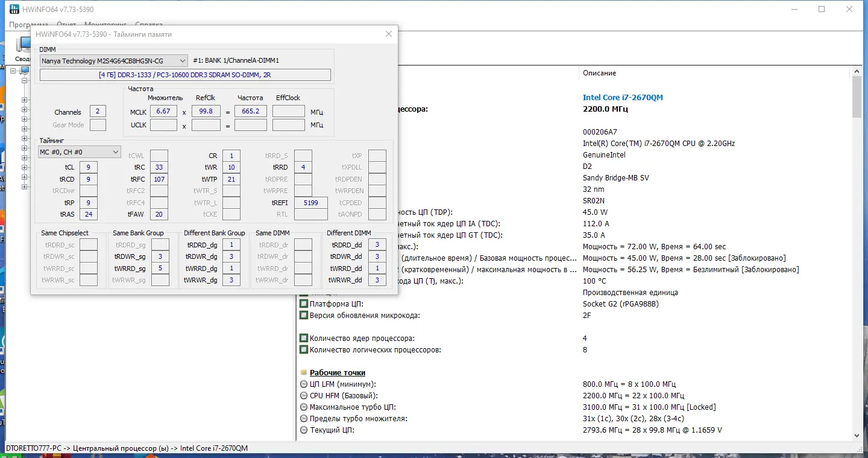Close the Тайминги памяти dialog
868x458 pixels.
[389, 34]
